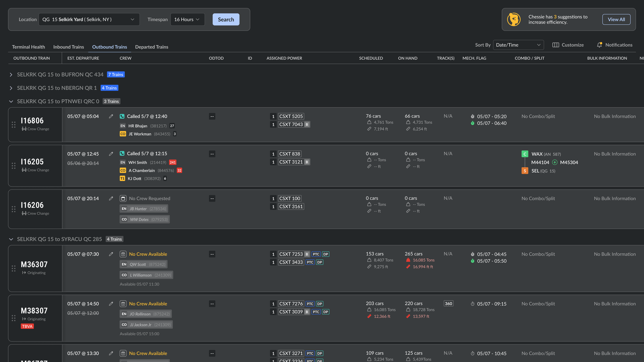Edit departure time pencil for train I16806

pyautogui.click(x=111, y=116)
